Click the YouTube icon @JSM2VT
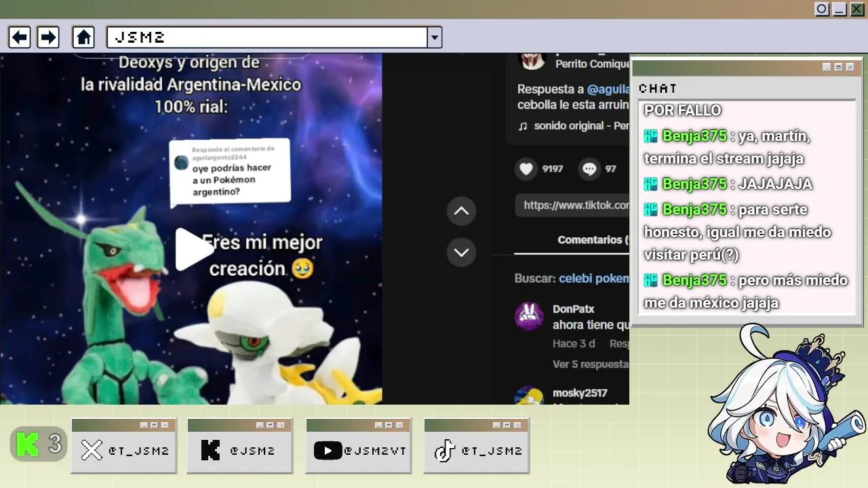The height and width of the screenshot is (488, 868). (328, 451)
